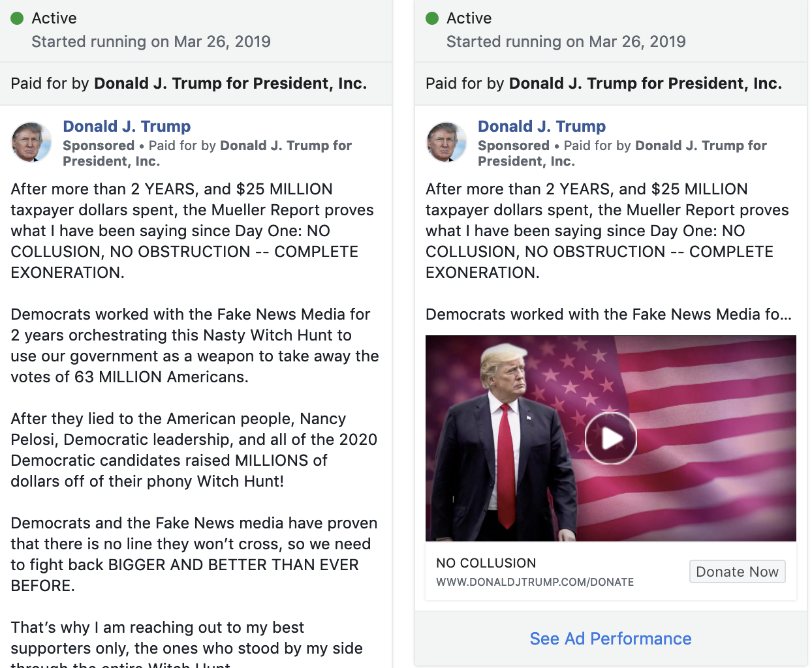Click 'Started running on Mar 26, 2019' in first card

click(x=151, y=42)
